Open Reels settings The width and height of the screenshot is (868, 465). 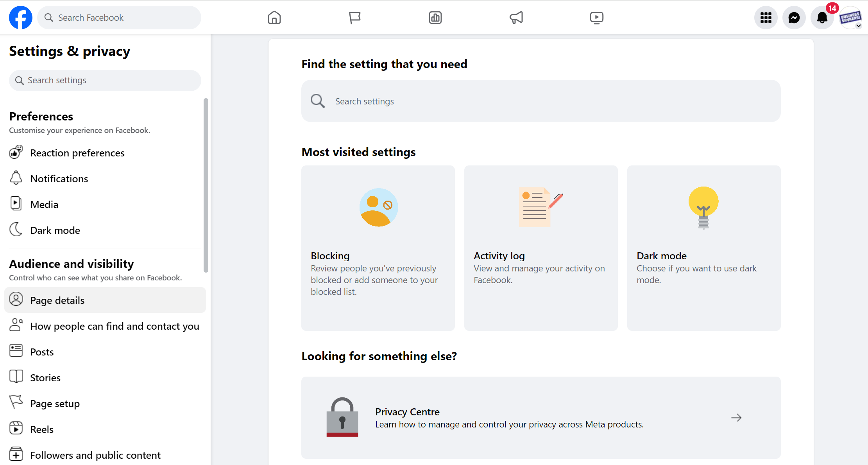[x=105, y=429]
